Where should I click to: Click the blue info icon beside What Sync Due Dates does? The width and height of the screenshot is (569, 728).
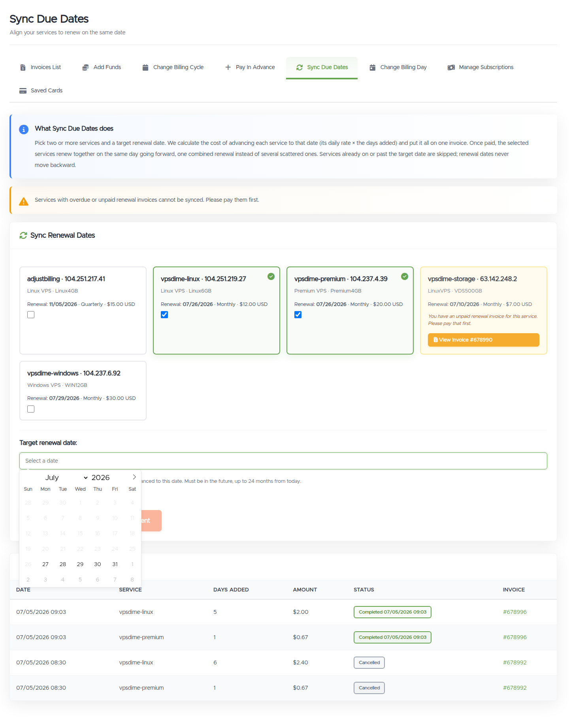tap(24, 129)
